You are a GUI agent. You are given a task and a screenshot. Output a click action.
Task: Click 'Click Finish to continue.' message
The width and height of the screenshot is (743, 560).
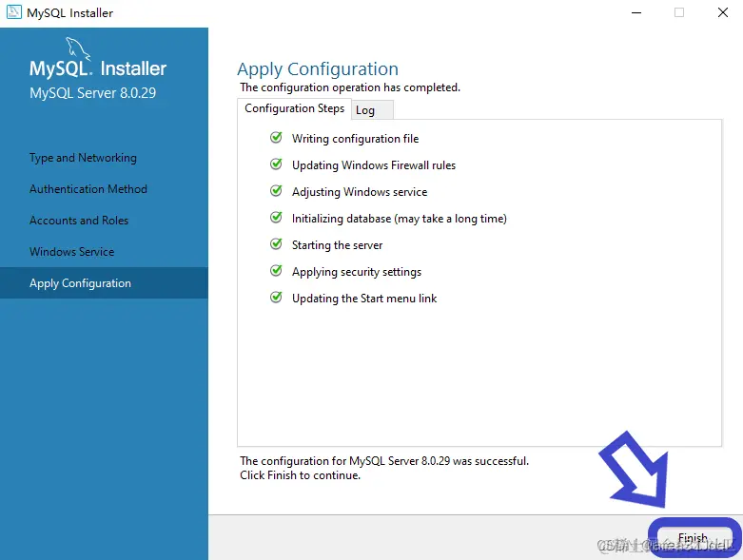pos(300,475)
